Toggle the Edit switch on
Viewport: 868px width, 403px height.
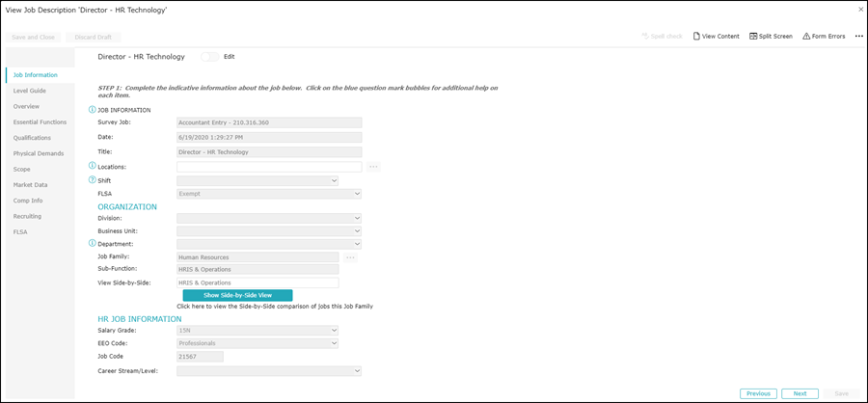coord(209,57)
